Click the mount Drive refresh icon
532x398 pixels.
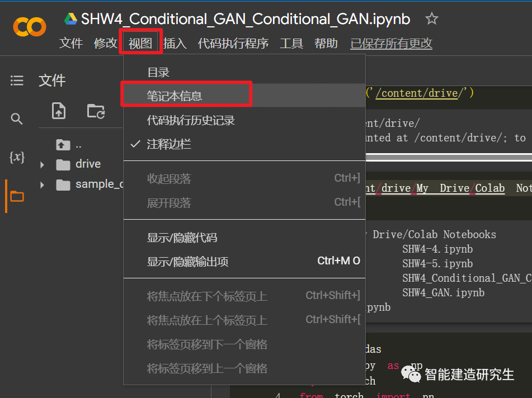click(x=95, y=112)
